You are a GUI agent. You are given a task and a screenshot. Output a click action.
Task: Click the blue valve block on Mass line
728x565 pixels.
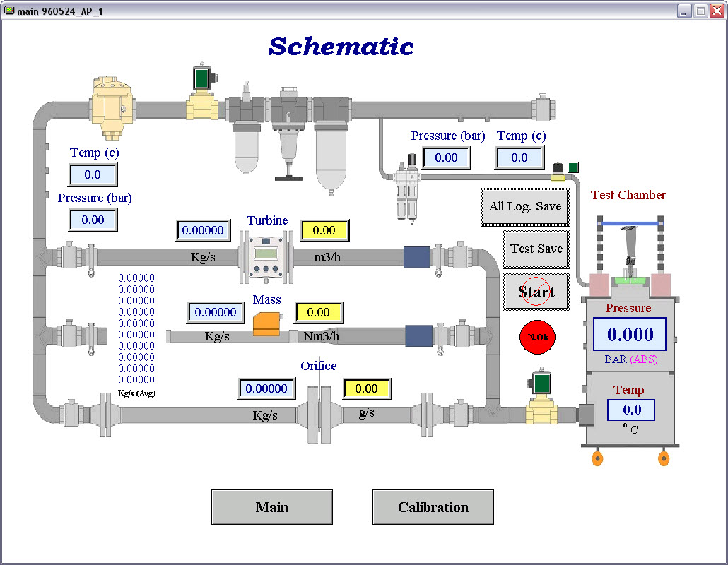tap(418, 335)
